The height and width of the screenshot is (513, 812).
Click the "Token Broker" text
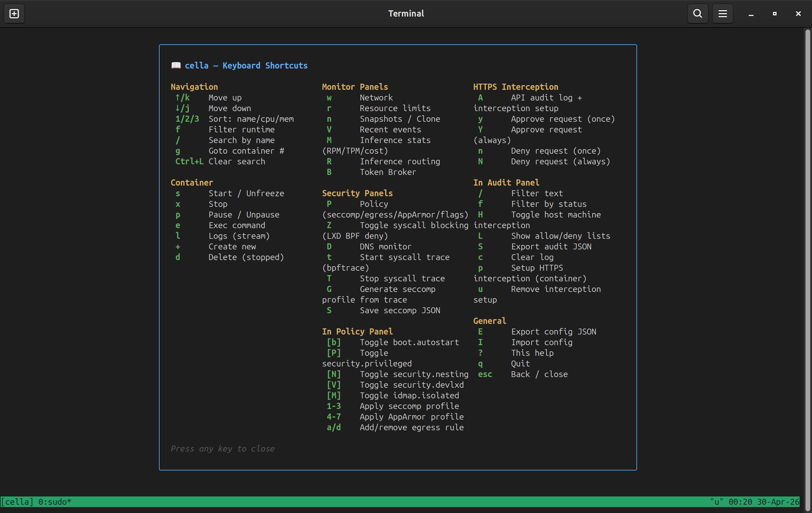click(x=388, y=172)
